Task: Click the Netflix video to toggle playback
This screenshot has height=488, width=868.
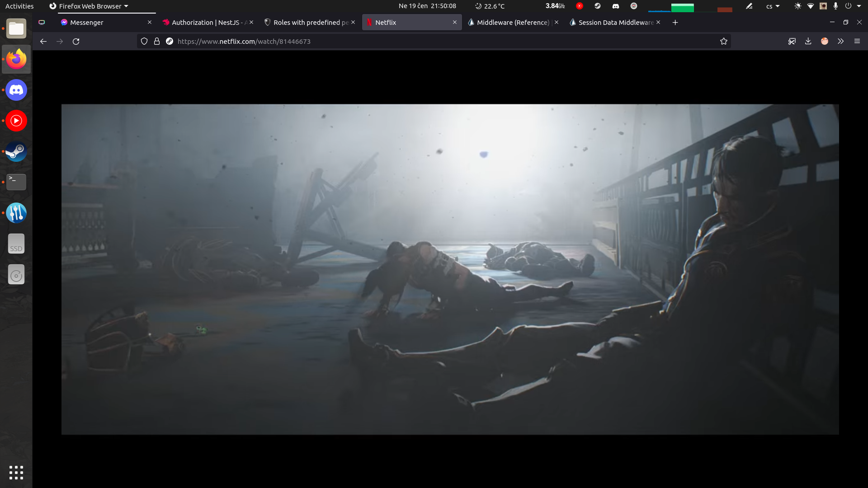Action: pyautogui.click(x=450, y=269)
